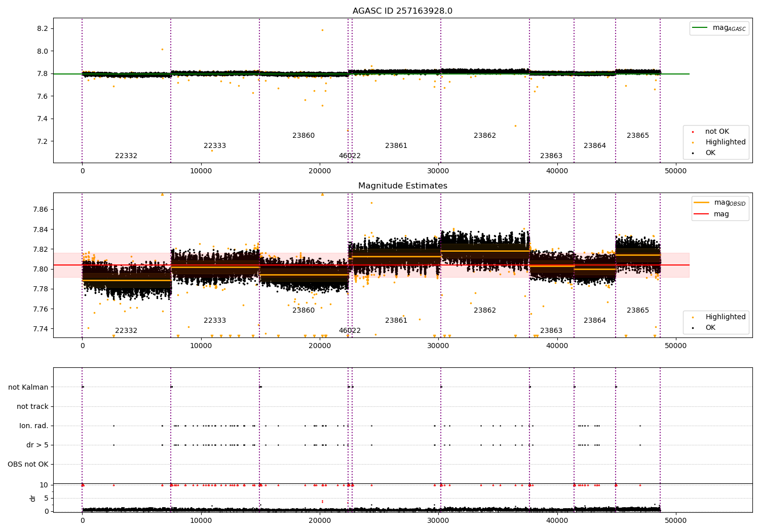The image size is (760, 532).
Task: Click obsid label 22333 in Magnitude Estimates plot
Action: (x=215, y=321)
